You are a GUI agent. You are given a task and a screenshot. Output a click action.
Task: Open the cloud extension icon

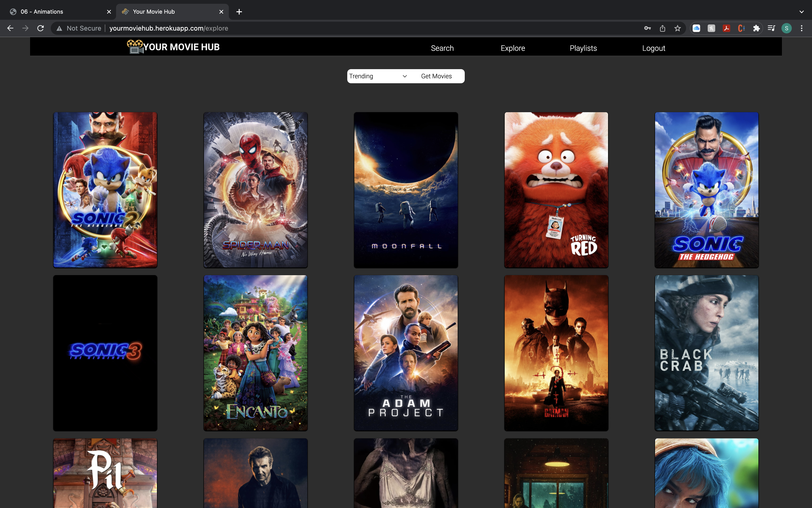(697, 28)
